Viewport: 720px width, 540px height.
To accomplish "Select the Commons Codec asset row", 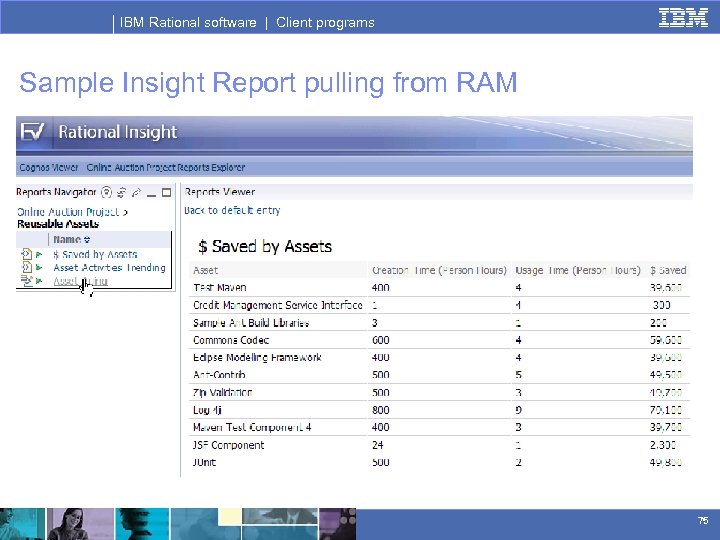I will [x=439, y=340].
